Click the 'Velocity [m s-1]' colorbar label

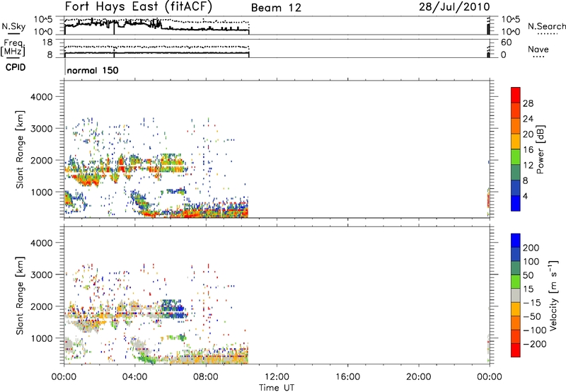pos(553,295)
